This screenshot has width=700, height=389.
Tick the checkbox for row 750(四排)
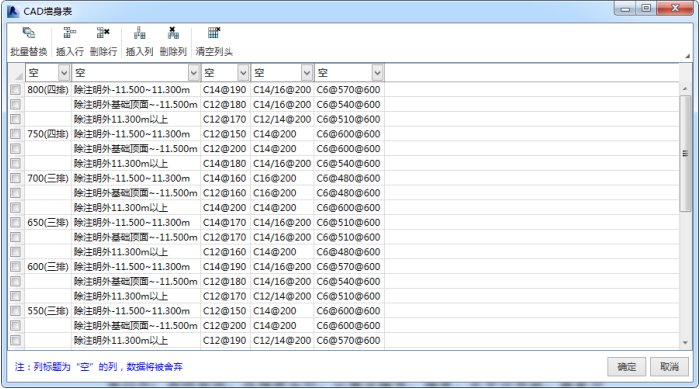pyautogui.click(x=16, y=134)
